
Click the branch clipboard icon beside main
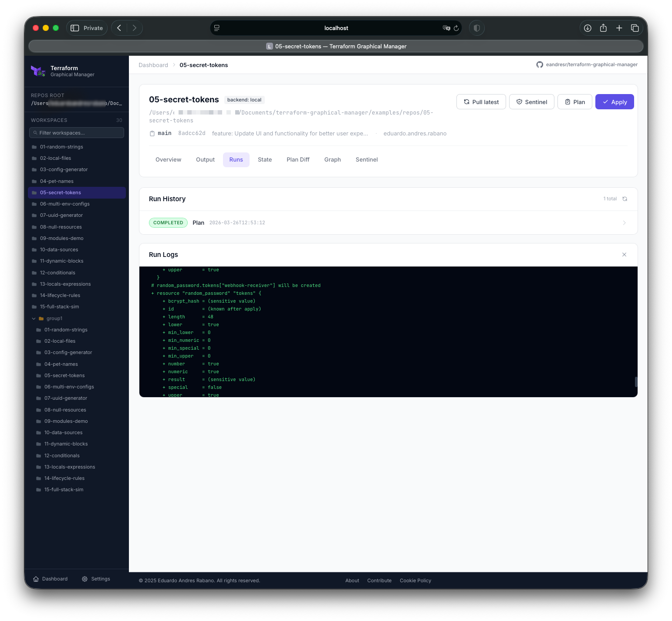click(152, 134)
